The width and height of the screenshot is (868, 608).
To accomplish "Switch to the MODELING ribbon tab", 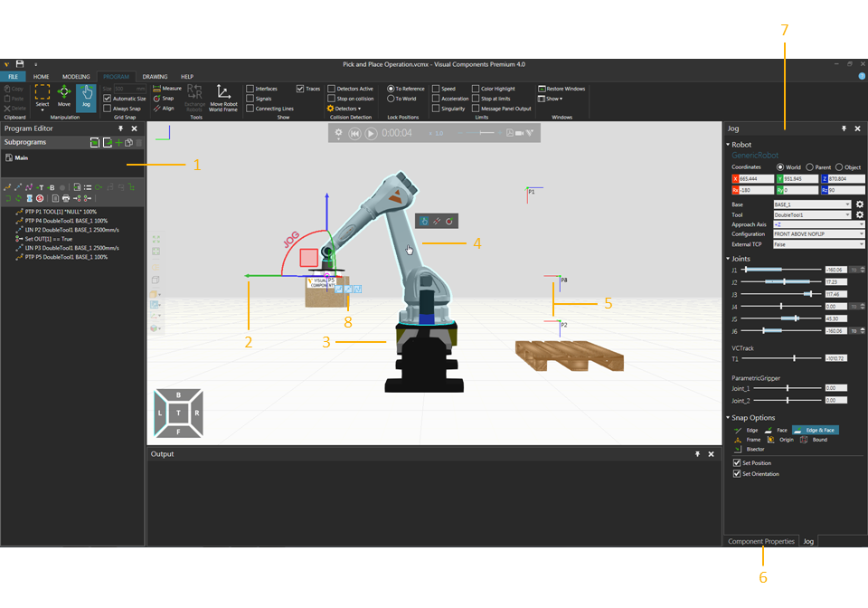I will (76, 77).
